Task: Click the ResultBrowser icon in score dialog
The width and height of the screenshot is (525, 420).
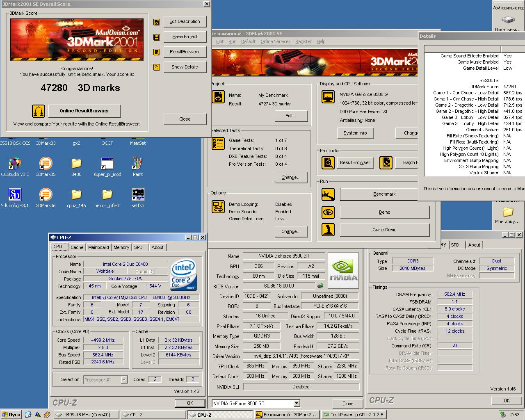Action: 157,52
